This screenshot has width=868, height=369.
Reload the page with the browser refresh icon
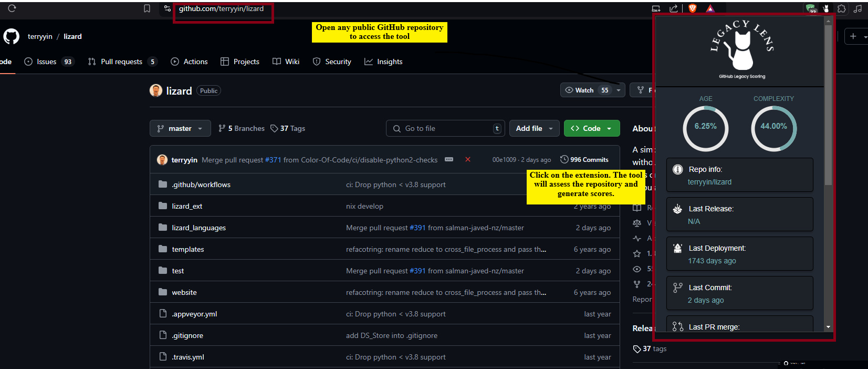(12, 8)
